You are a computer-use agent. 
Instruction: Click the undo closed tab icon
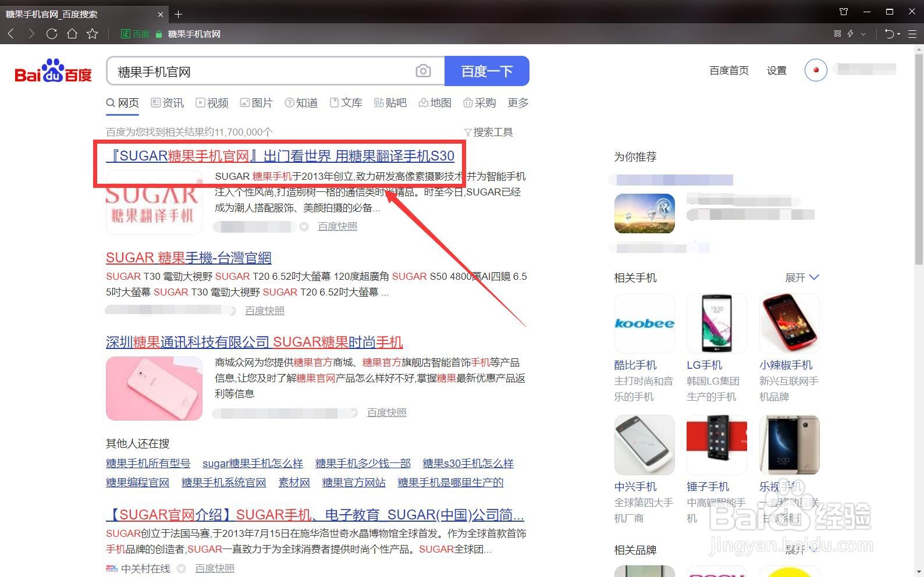889,34
